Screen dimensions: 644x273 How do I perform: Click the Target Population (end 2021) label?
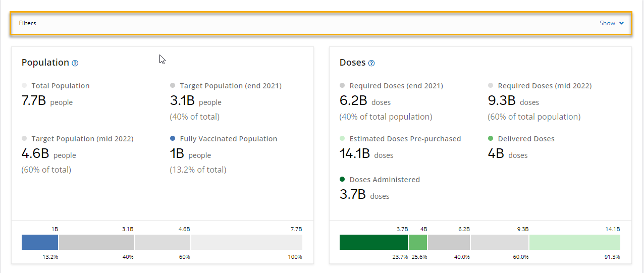231,86
